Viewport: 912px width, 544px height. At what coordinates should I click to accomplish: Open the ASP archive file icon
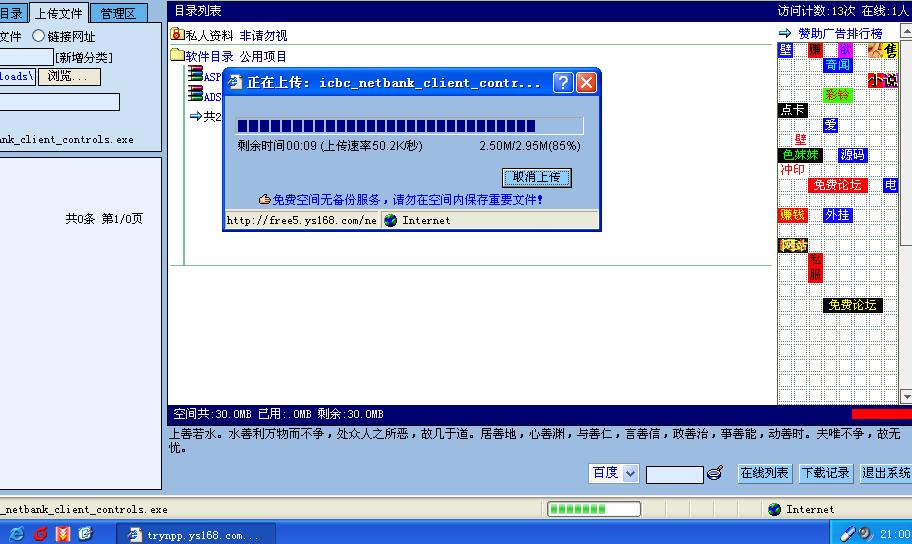(x=196, y=76)
